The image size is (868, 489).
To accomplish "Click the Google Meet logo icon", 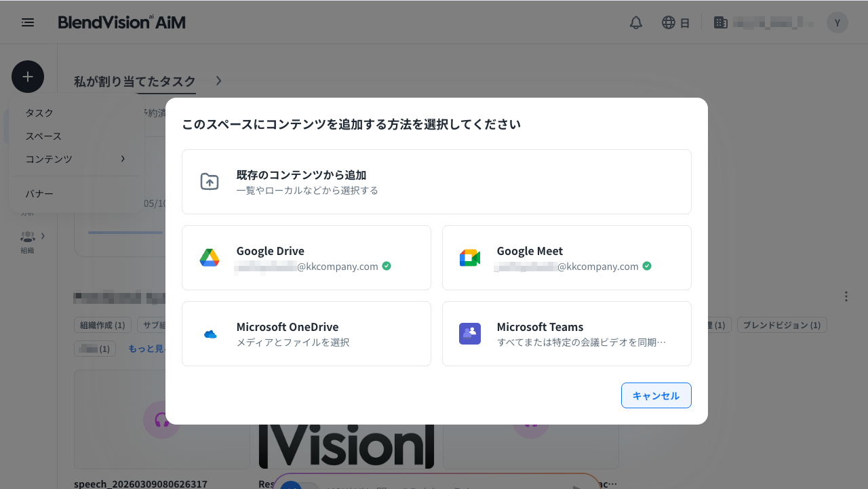I will click(x=470, y=258).
